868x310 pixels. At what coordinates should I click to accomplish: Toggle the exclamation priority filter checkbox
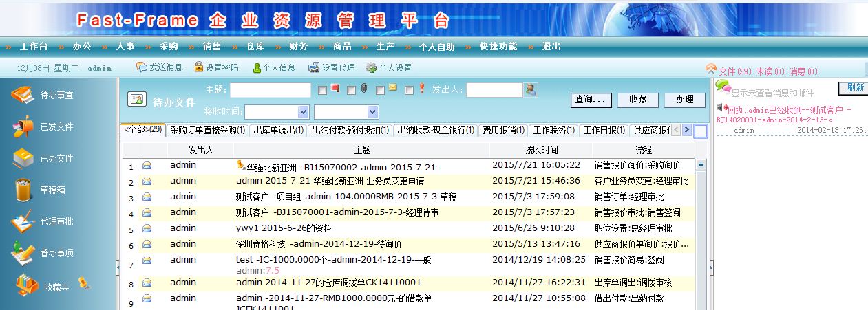(410, 90)
